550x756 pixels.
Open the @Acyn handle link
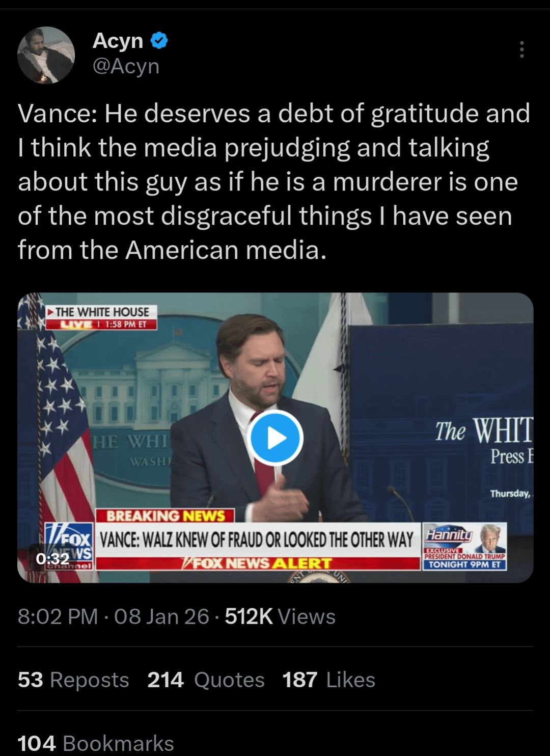[x=126, y=66]
